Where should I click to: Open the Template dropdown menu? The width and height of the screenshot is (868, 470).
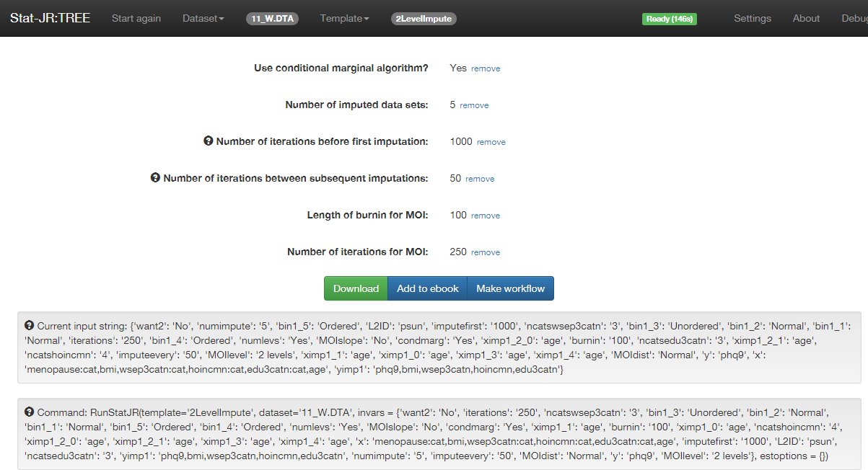click(344, 18)
